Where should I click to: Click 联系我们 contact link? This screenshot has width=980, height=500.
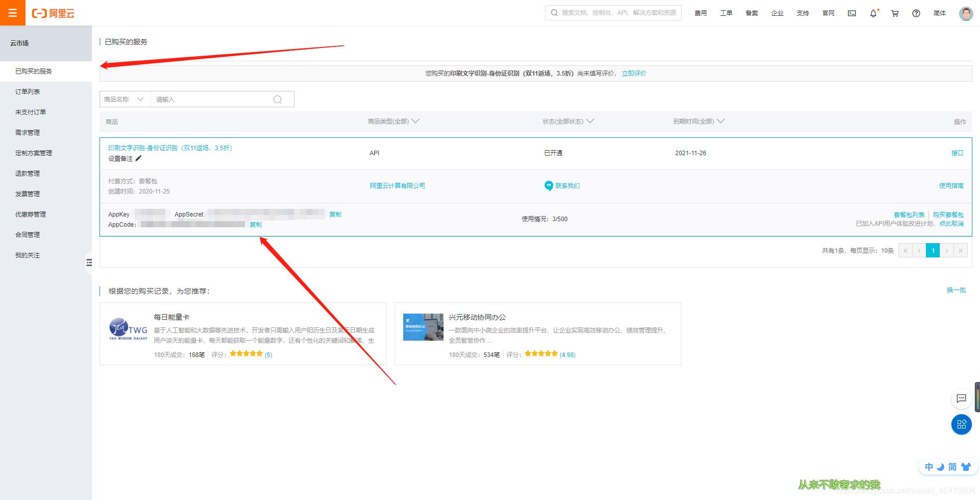(562, 186)
